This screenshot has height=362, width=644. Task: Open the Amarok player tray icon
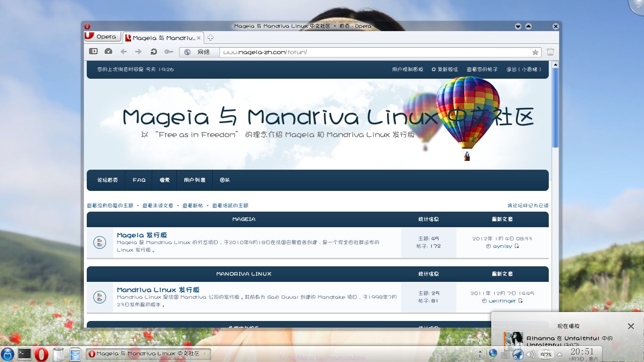pos(518,354)
